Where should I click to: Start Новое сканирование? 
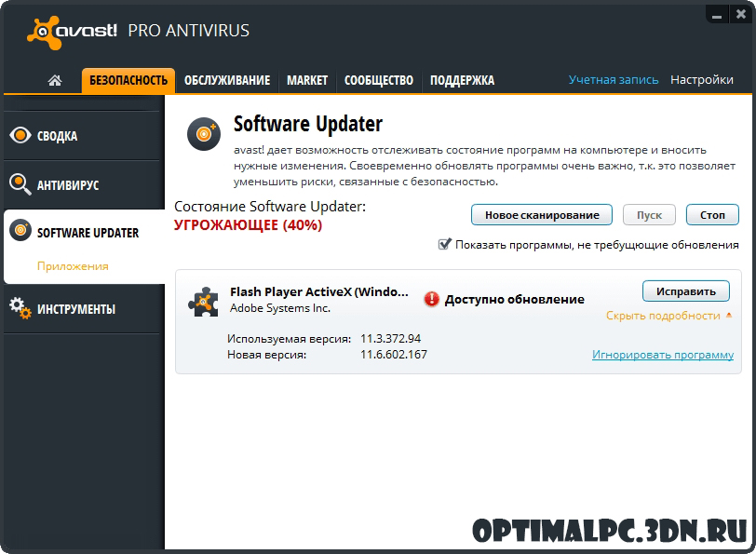542,215
